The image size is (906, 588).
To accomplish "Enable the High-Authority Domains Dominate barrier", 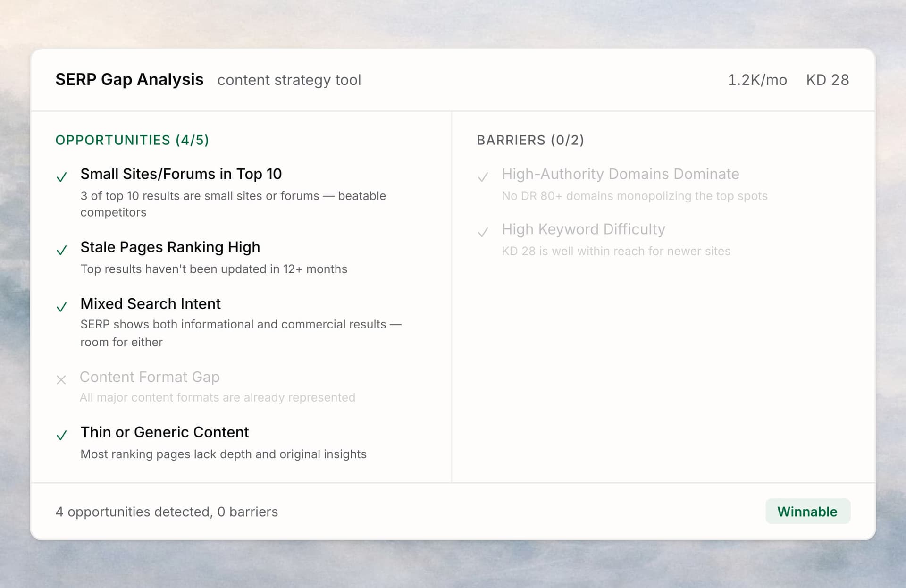I will point(621,174).
